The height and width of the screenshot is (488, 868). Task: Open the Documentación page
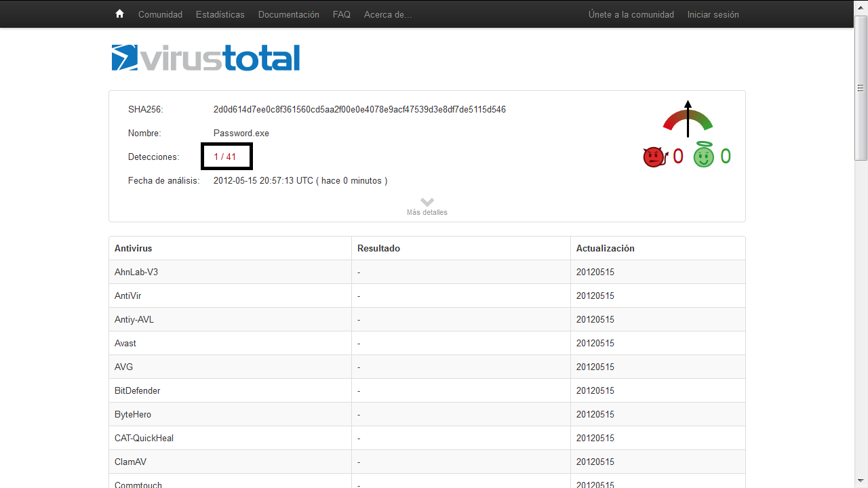click(x=289, y=14)
